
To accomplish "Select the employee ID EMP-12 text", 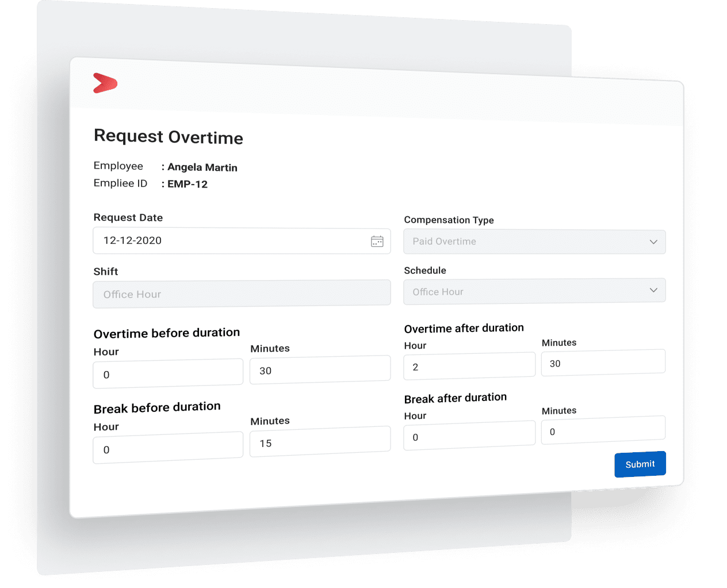I will click(188, 184).
